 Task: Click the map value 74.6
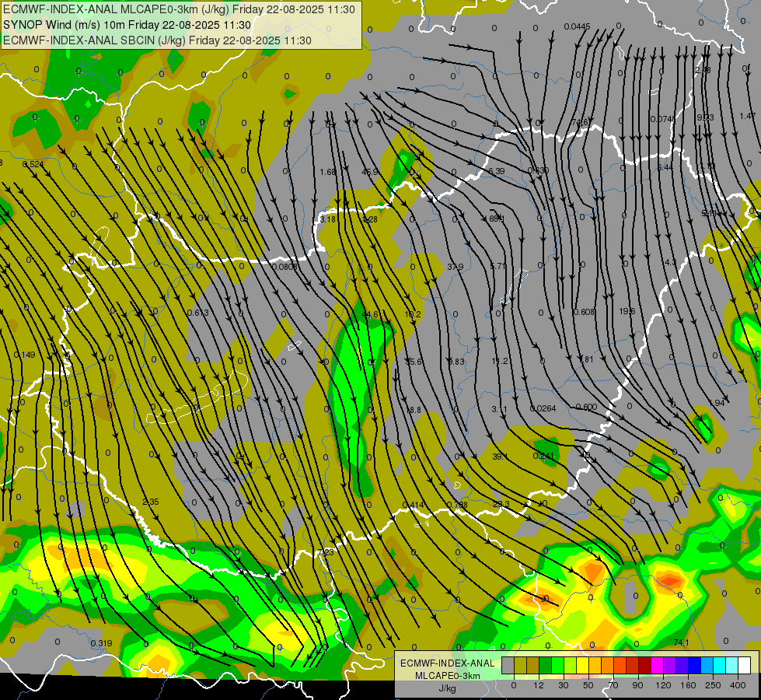tap(580, 122)
